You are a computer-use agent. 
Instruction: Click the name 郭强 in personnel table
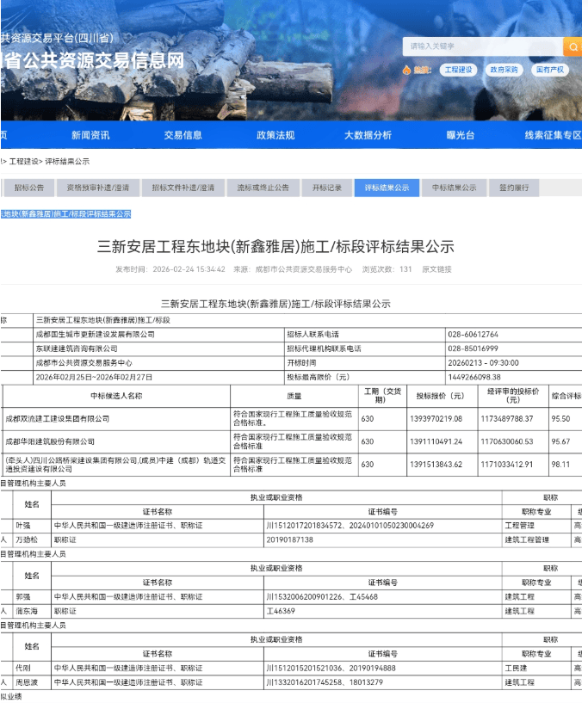tap(23, 597)
